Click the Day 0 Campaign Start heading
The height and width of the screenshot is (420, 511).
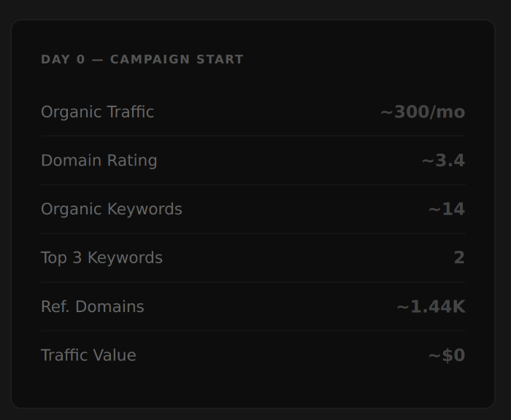click(142, 59)
